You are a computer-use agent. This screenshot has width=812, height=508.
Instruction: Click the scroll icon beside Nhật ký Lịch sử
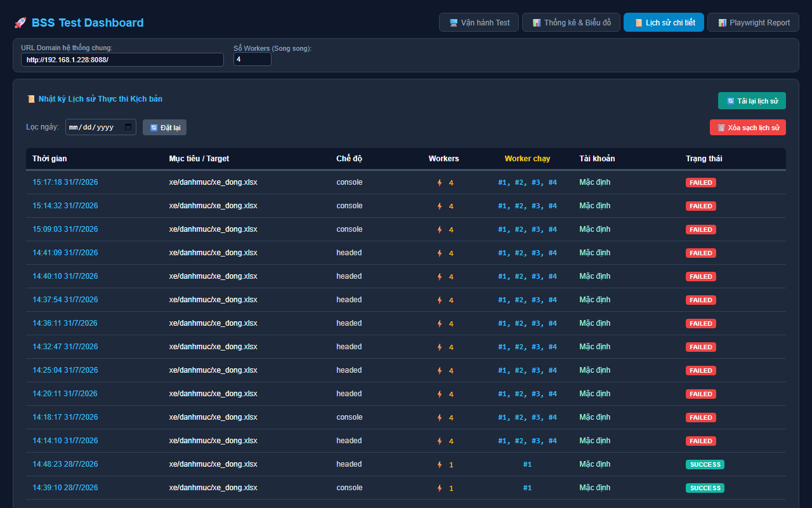[x=30, y=99]
